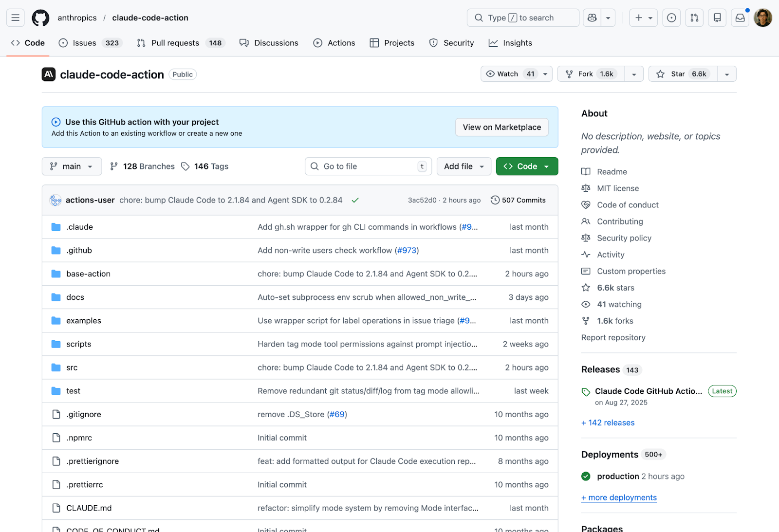Open your notifications inbox icon
The width and height of the screenshot is (779, 532).
coord(740,18)
